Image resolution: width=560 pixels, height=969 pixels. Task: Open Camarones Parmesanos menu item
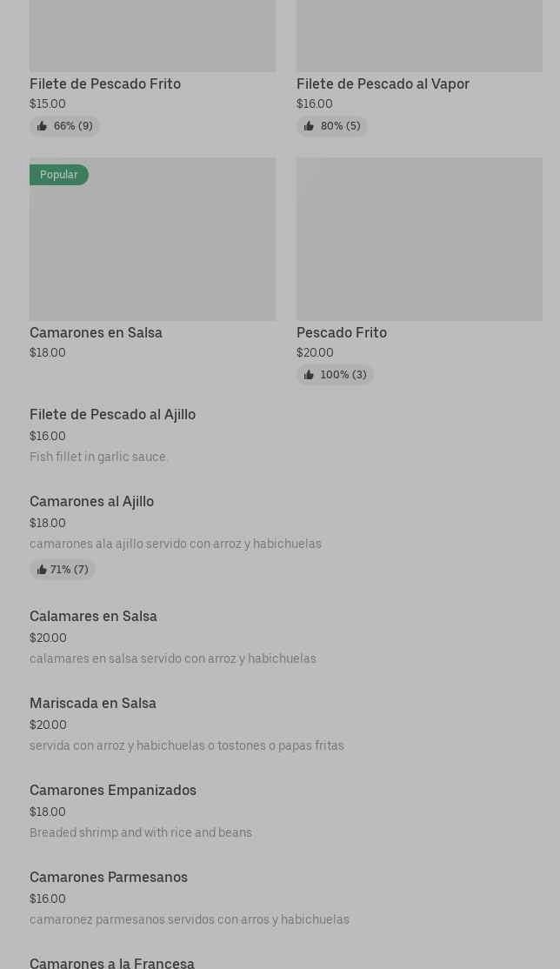[x=109, y=878]
